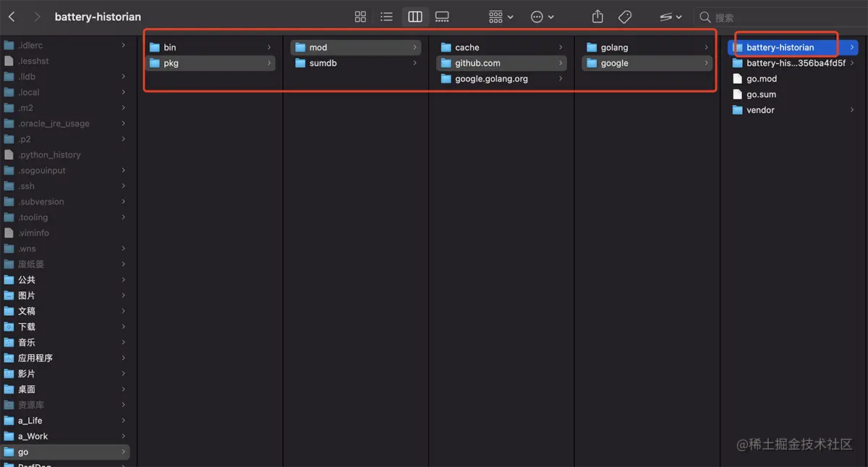This screenshot has height=467, width=868.
Task: Click the 音乐 folder icon
Action: point(9,343)
